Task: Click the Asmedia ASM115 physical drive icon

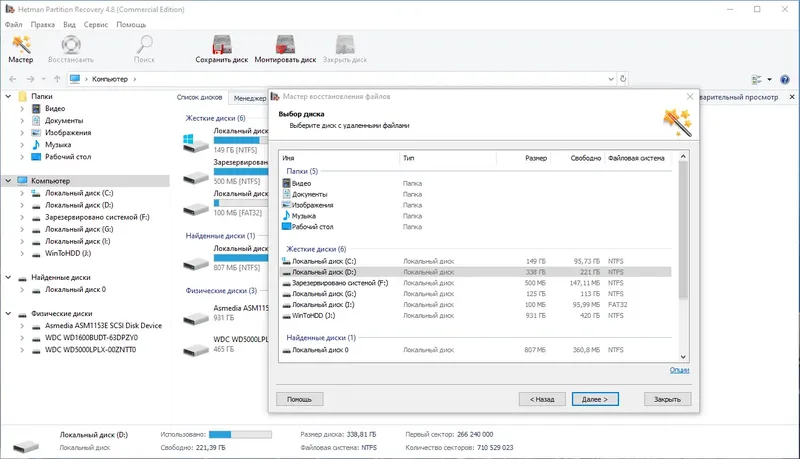Action: (195, 319)
